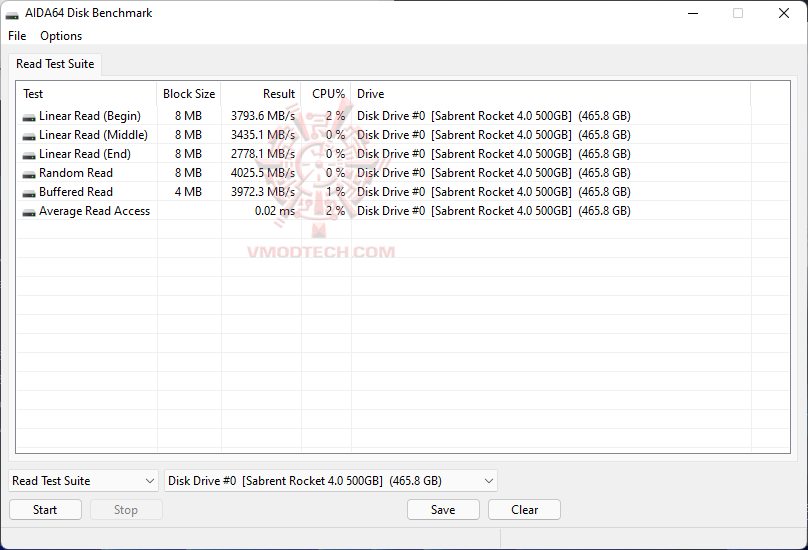Clear the benchmark results
This screenshot has width=808, height=550.
click(524, 510)
